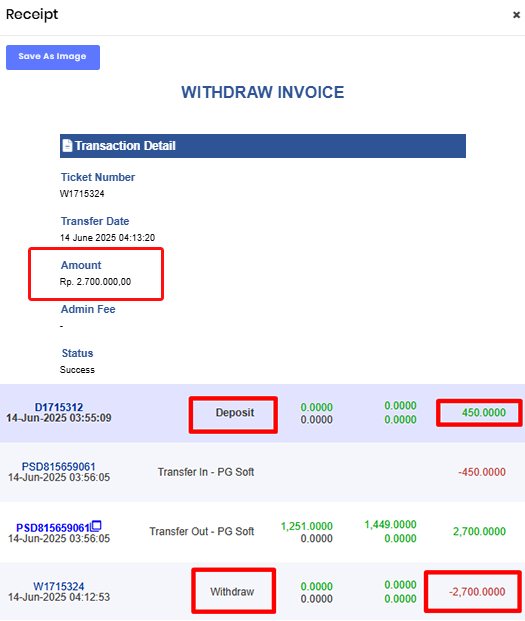Select the Transfer Out - PG Soft cell
This screenshot has width=525, height=621.
[202, 531]
